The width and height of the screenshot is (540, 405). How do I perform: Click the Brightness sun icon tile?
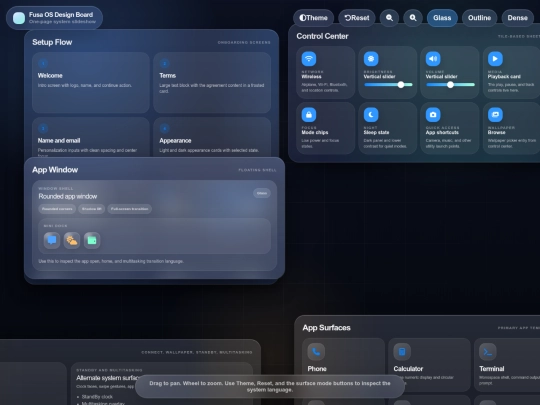[x=371, y=59]
